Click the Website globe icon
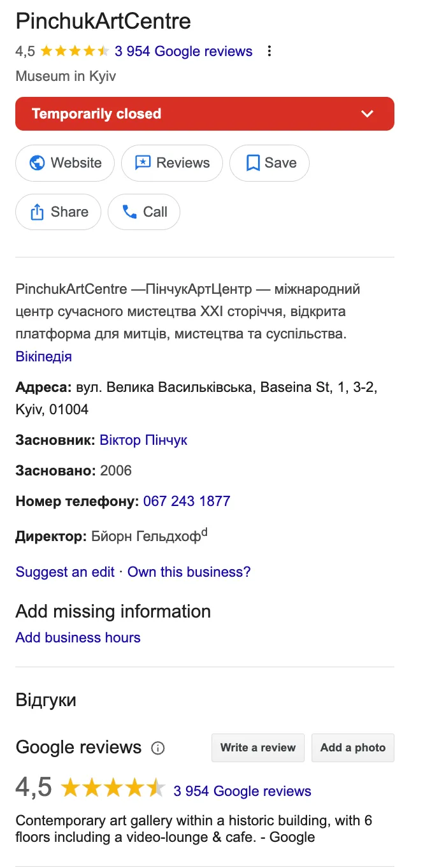 (x=36, y=163)
